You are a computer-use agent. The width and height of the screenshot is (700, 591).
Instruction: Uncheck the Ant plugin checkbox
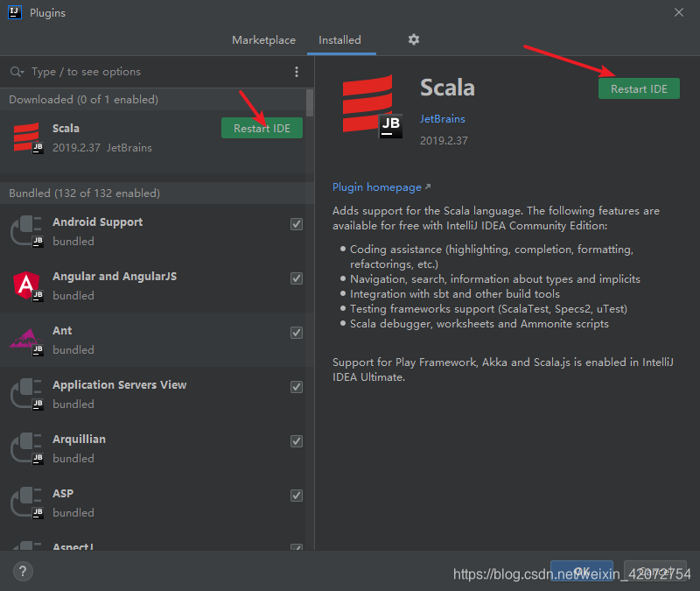297,333
